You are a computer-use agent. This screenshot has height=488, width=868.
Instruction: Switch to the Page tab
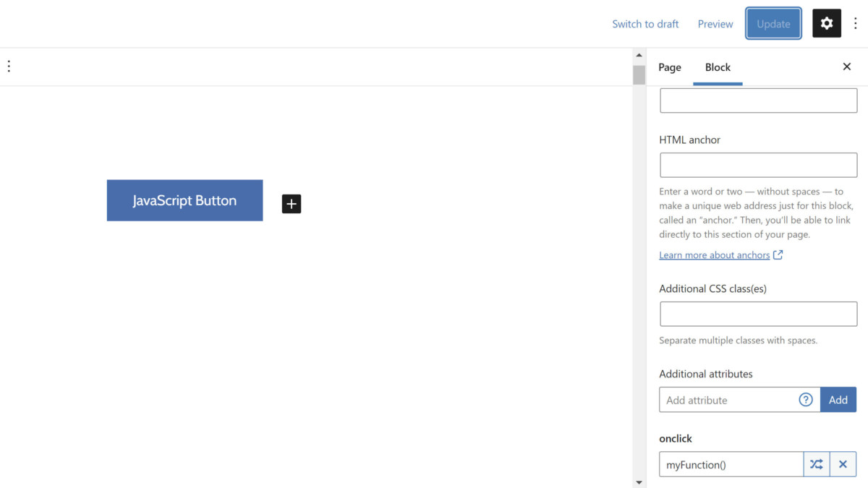pyautogui.click(x=669, y=67)
